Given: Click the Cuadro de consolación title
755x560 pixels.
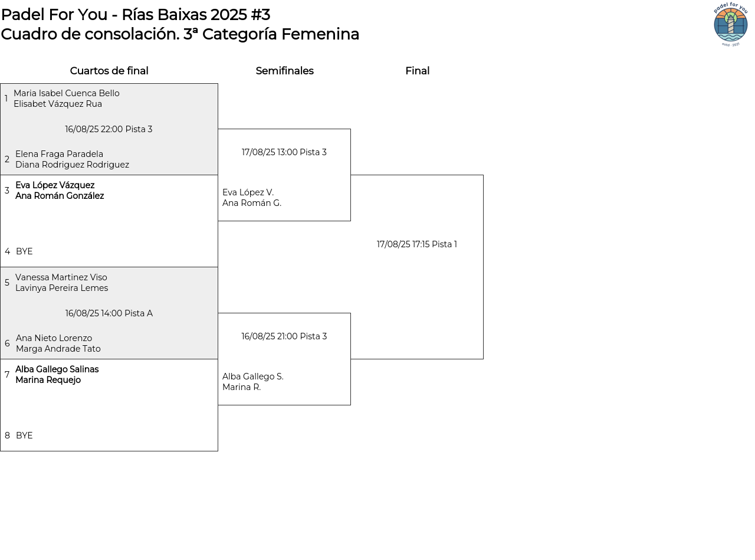Looking at the screenshot, I should (x=180, y=34).
